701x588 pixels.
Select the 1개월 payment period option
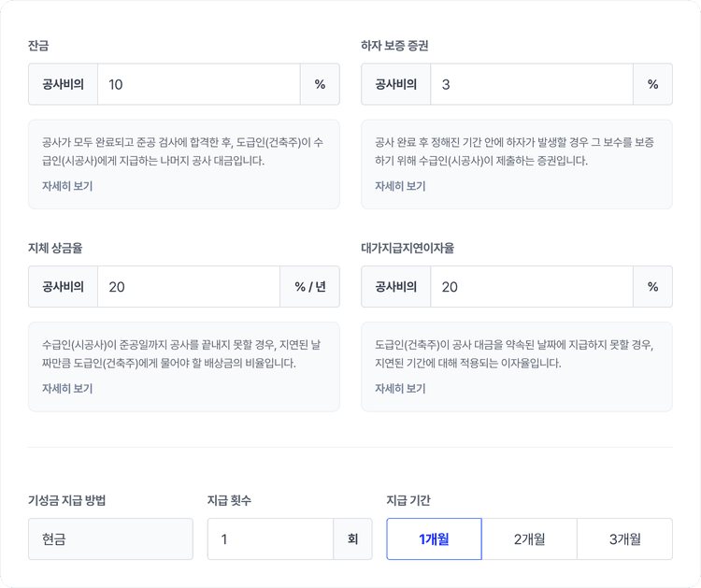434,539
